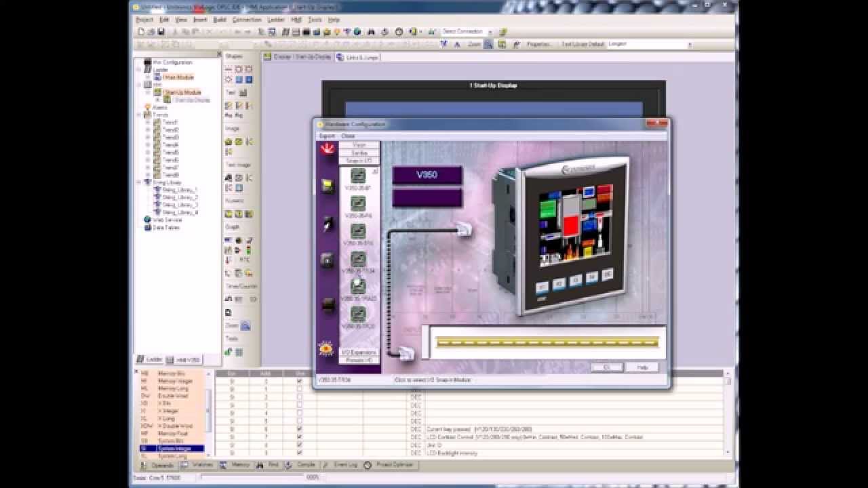Toggle the Use checkbox in SI 0 row
Image resolution: width=868 pixels, height=488 pixels.
(300, 381)
